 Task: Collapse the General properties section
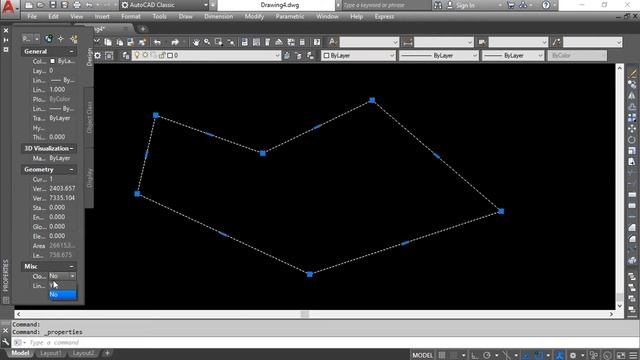coord(71,51)
